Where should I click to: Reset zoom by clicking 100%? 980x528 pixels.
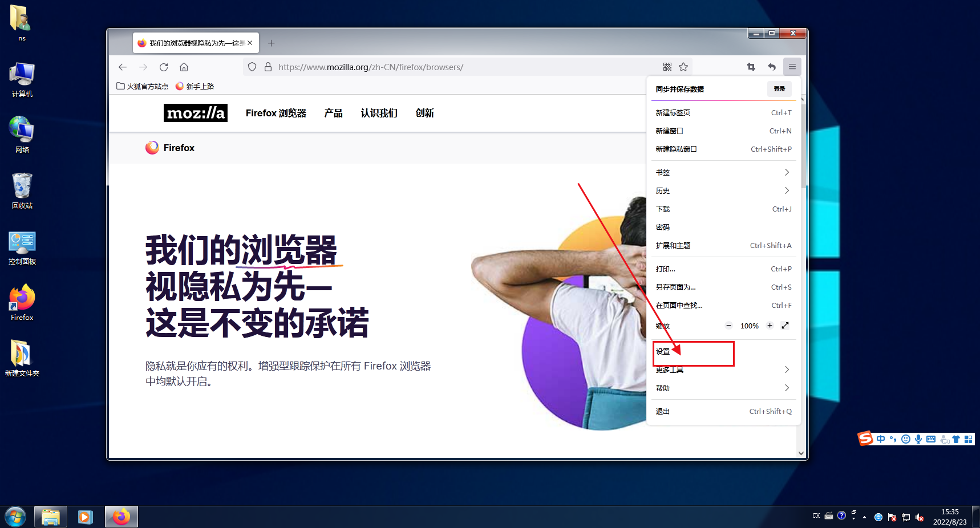pyautogui.click(x=750, y=326)
